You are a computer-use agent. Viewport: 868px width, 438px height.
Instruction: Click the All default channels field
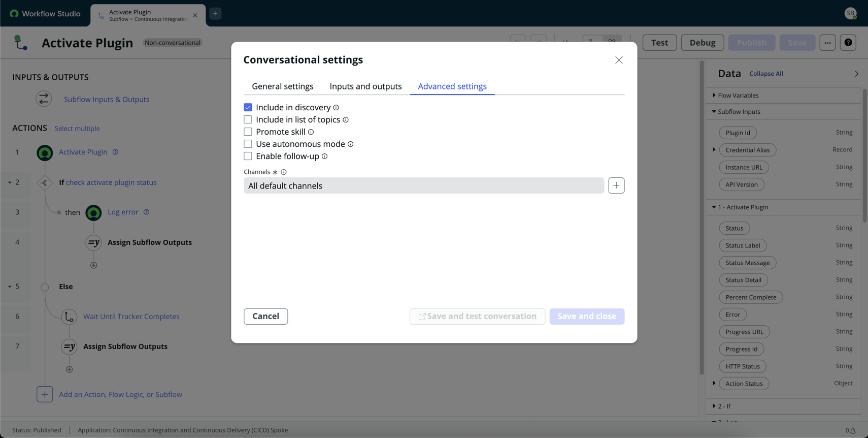point(424,185)
